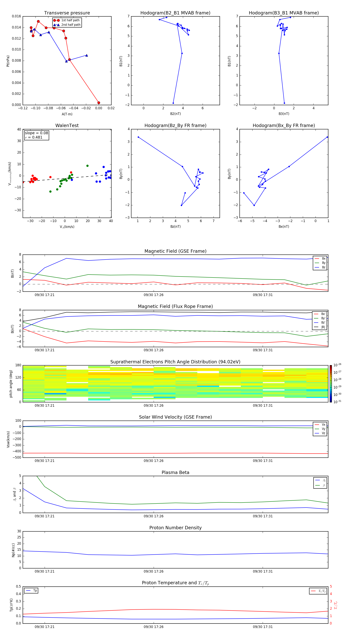
Task: Click the 'Pt(nPa)' y-axis label
Action: 8,61
